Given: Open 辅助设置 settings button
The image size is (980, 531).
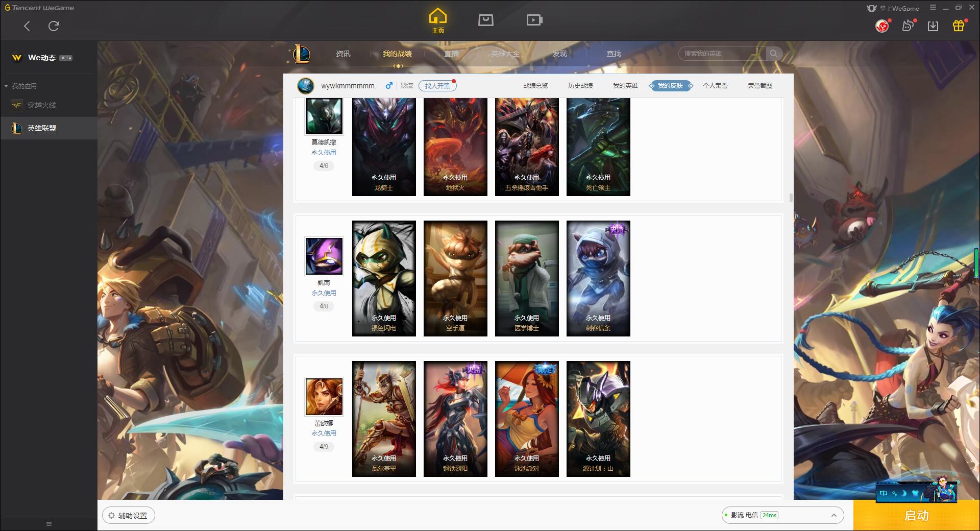Looking at the screenshot, I should coord(129,516).
